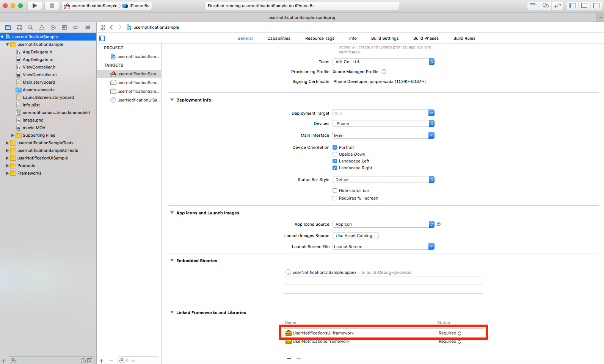This screenshot has height=364, width=604.
Task: Enable Hide status bar
Action: pos(335,191)
